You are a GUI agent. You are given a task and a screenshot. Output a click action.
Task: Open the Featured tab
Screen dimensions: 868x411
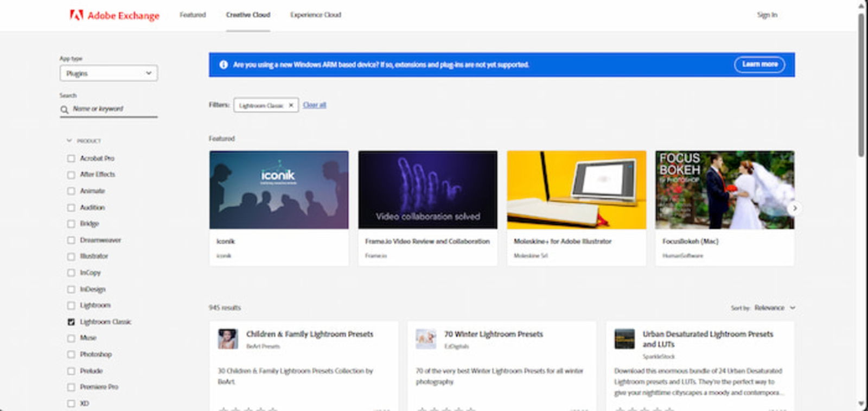tap(193, 15)
